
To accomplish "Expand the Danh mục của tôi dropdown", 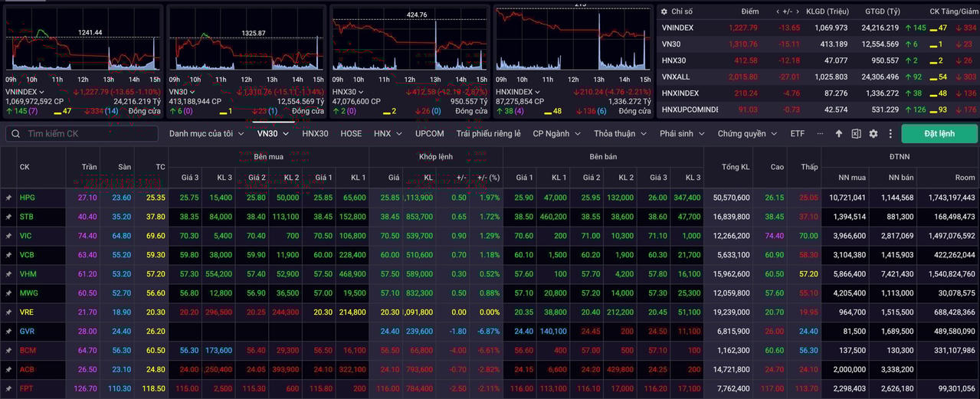I will pyautogui.click(x=206, y=133).
